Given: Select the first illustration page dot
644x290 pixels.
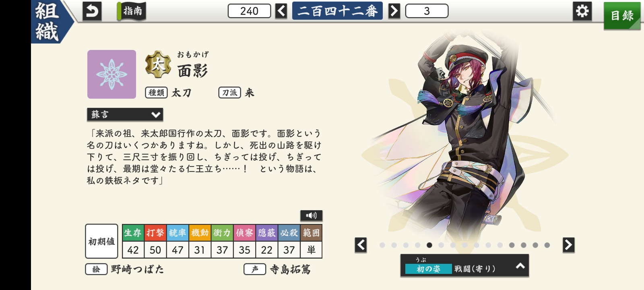Looking at the screenshot, I should (382, 245).
